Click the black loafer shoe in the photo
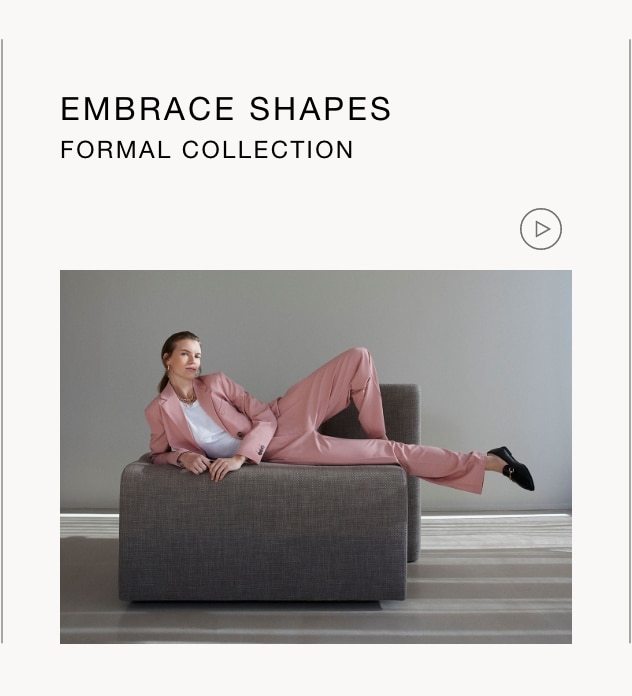Viewport: 632px width, 696px height. click(x=511, y=468)
